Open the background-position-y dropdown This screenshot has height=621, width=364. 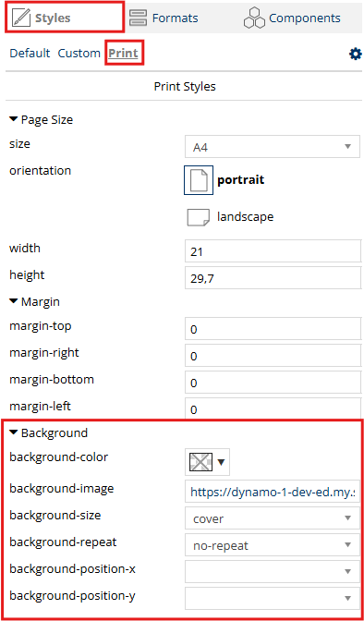[x=273, y=598]
